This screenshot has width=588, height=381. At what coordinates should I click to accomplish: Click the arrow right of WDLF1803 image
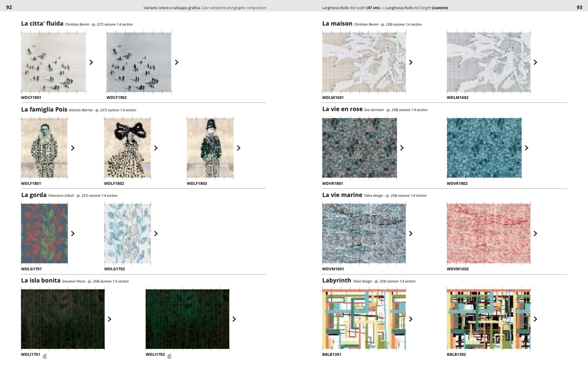pyautogui.click(x=239, y=148)
